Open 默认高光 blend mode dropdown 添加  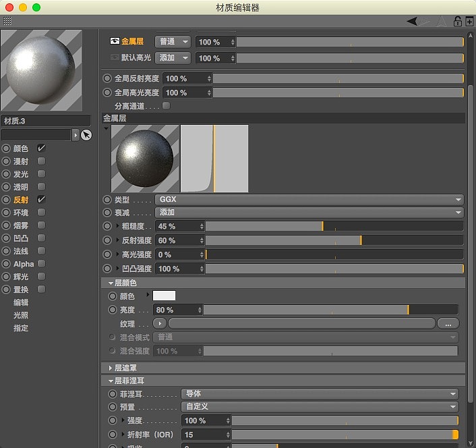click(173, 58)
